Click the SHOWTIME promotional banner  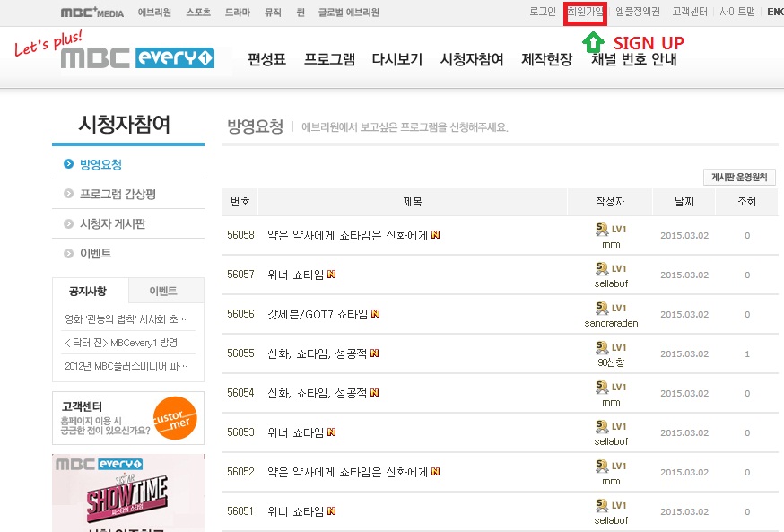point(128,493)
